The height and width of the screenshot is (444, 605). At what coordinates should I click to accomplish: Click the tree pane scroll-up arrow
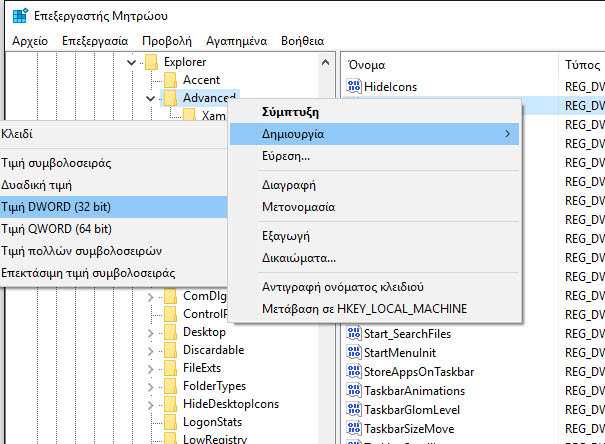click(x=326, y=62)
